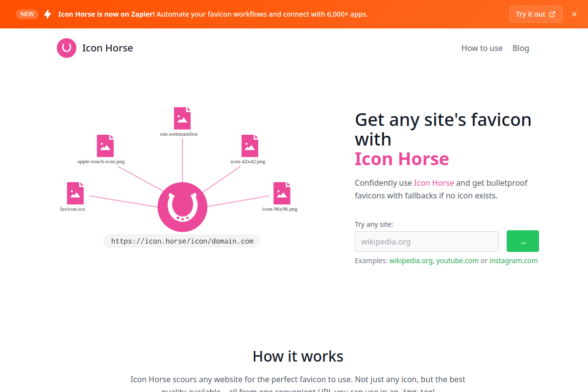Viewport: 588px width, 392px height.
Task: Click the pink Icon Horse link in description
Action: click(434, 183)
